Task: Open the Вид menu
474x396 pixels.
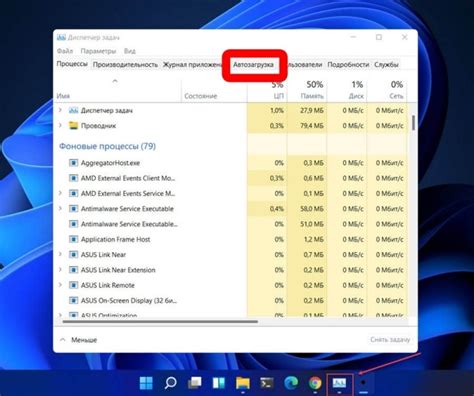Action: pos(130,51)
